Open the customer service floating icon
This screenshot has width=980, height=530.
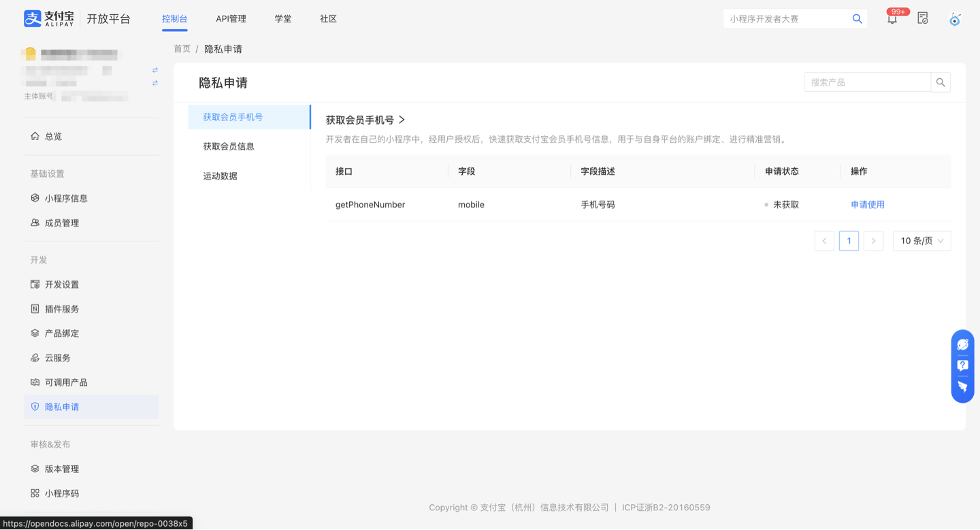point(962,365)
